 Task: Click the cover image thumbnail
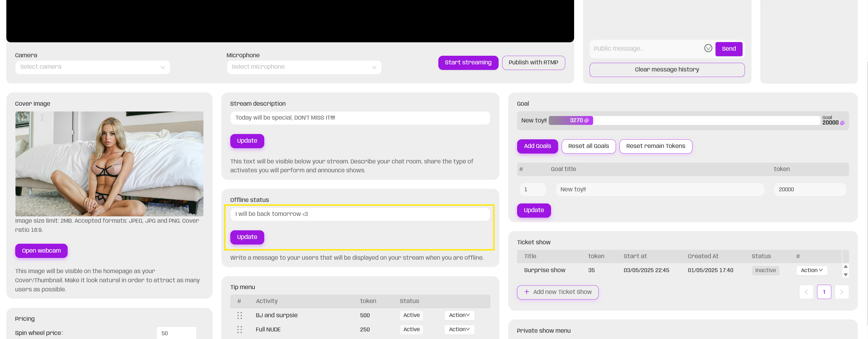(109, 164)
